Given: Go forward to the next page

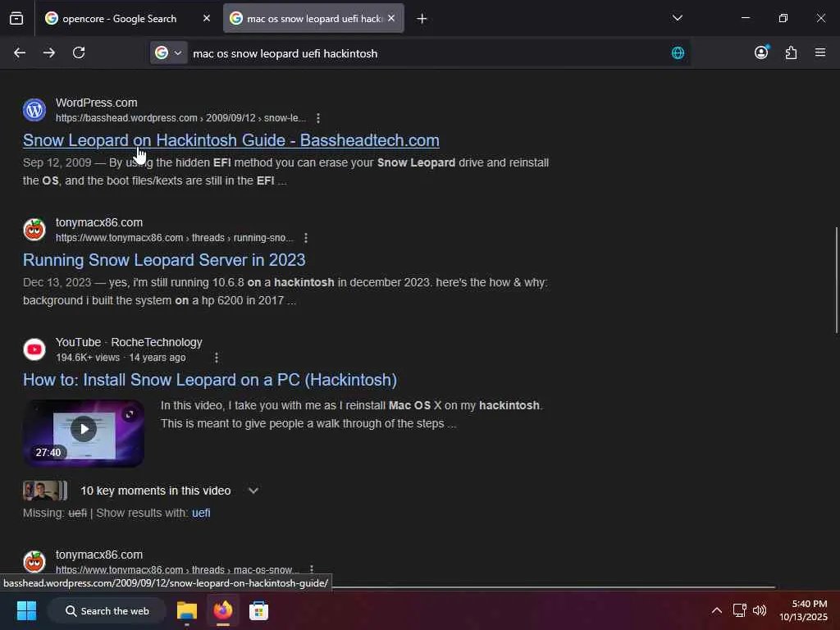Looking at the screenshot, I should (48, 52).
